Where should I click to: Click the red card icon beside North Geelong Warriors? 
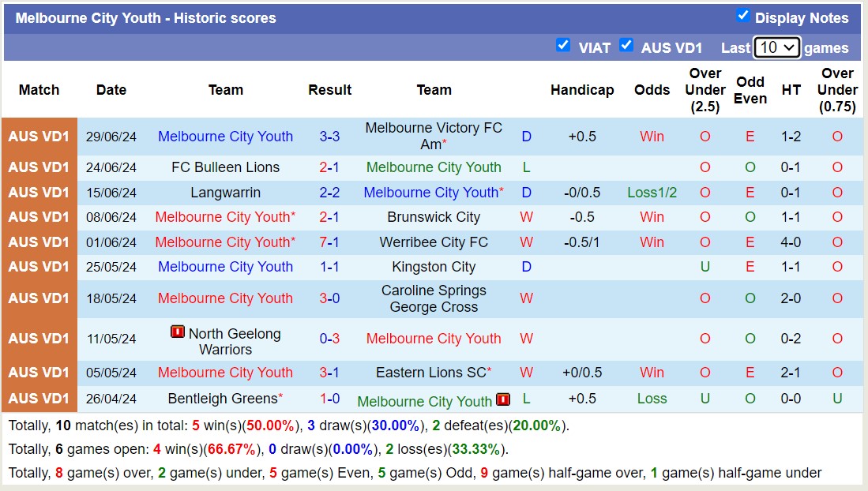tap(178, 332)
